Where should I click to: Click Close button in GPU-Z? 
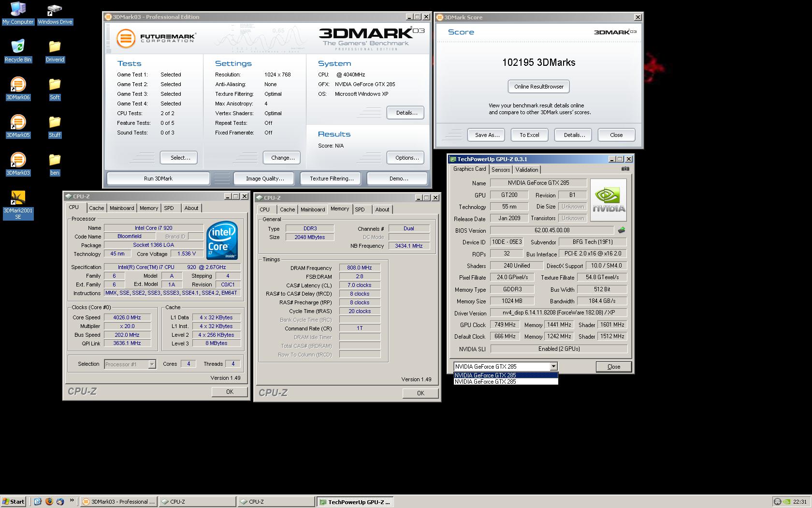(x=614, y=367)
